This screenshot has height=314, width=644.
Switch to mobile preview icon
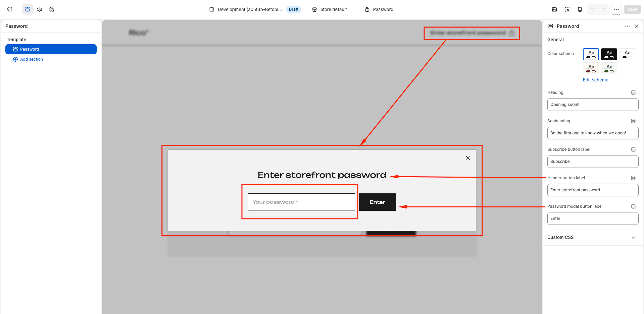tap(580, 9)
